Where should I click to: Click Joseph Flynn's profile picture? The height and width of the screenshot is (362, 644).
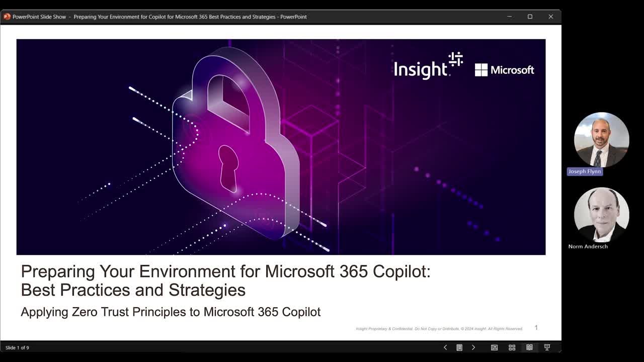(x=601, y=140)
